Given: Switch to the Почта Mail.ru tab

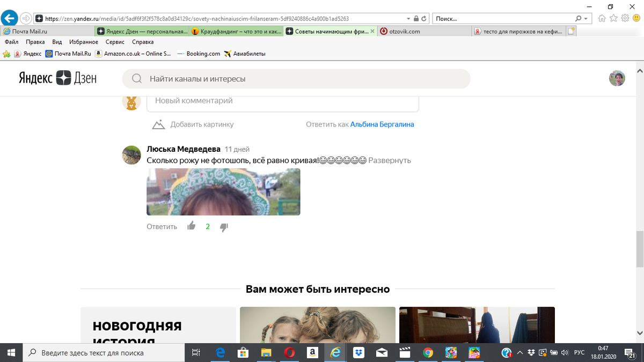Looking at the screenshot, I should pos(48,31).
